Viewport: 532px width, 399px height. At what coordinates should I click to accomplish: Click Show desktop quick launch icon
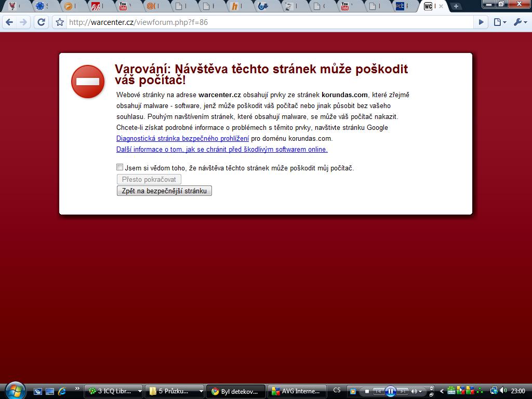pos(50,391)
